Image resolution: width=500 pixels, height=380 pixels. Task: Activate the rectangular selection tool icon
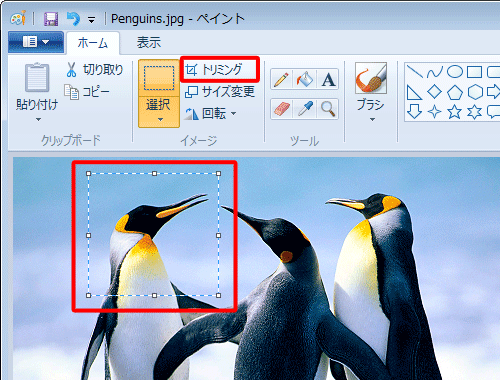159,78
